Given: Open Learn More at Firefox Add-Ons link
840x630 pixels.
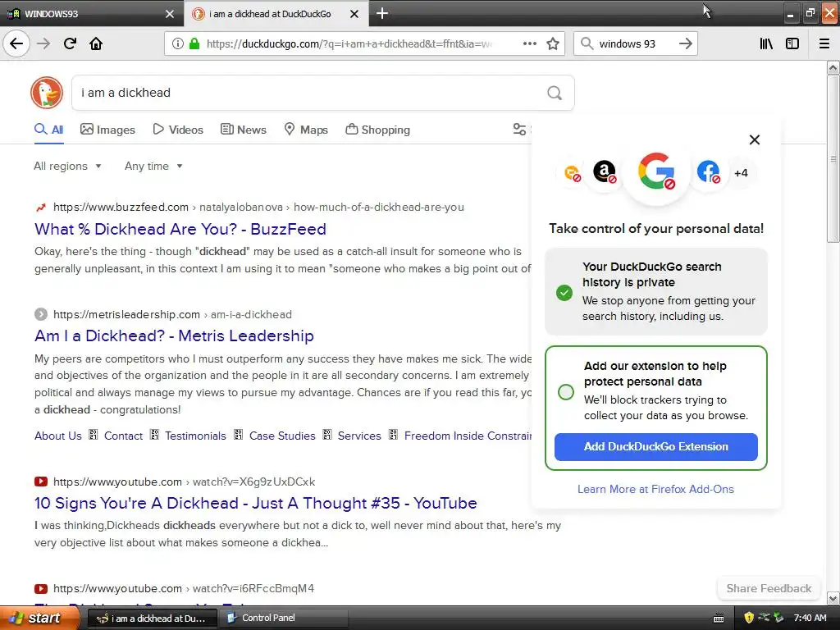Looking at the screenshot, I should (x=655, y=489).
